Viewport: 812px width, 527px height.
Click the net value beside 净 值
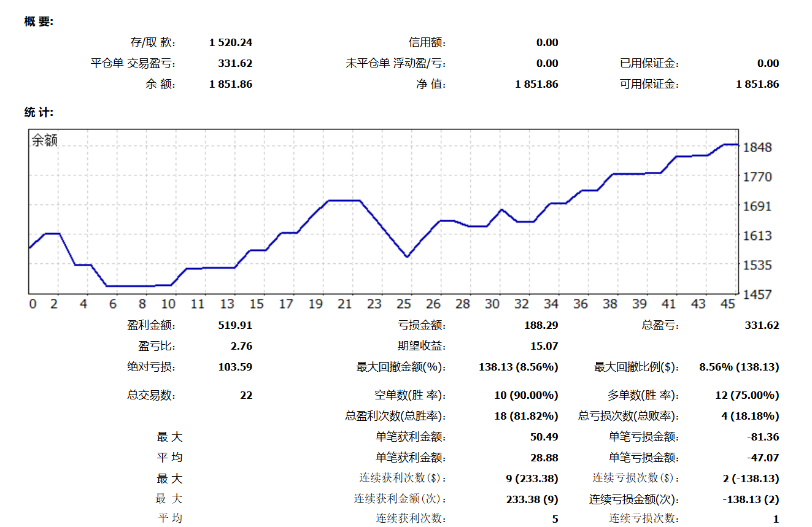click(x=536, y=84)
